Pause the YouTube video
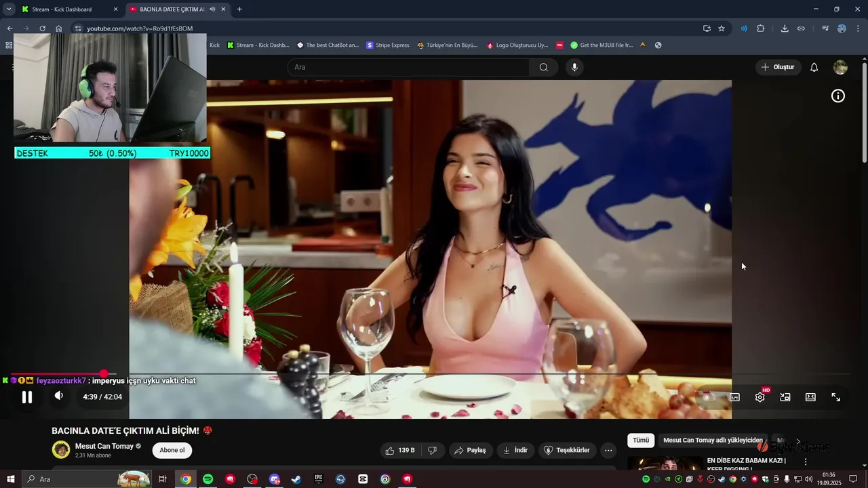Screen dimensions: 868x488 pyautogui.click(x=27, y=397)
